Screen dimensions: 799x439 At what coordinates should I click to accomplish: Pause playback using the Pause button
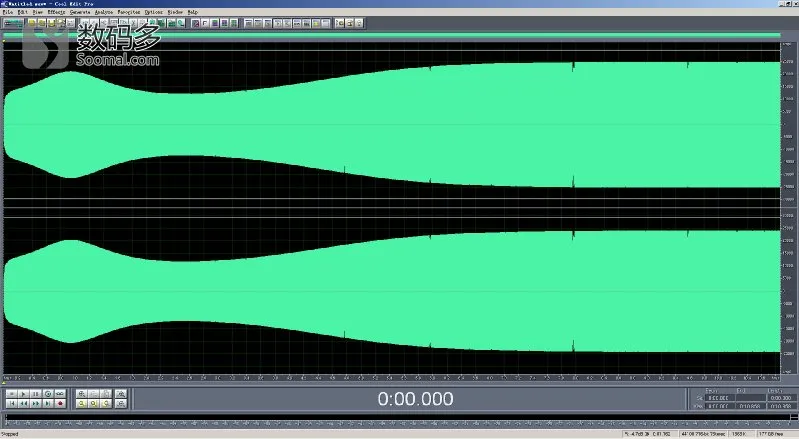[x=36, y=394]
